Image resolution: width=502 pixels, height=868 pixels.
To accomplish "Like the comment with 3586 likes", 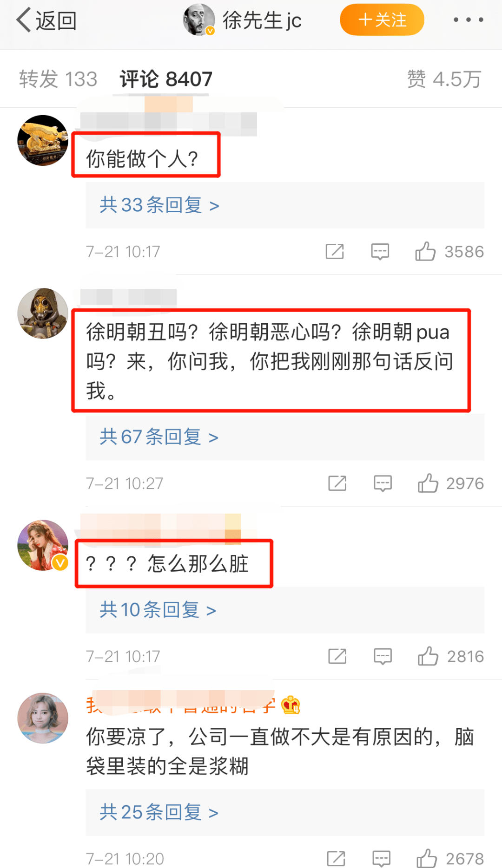I will point(425,251).
